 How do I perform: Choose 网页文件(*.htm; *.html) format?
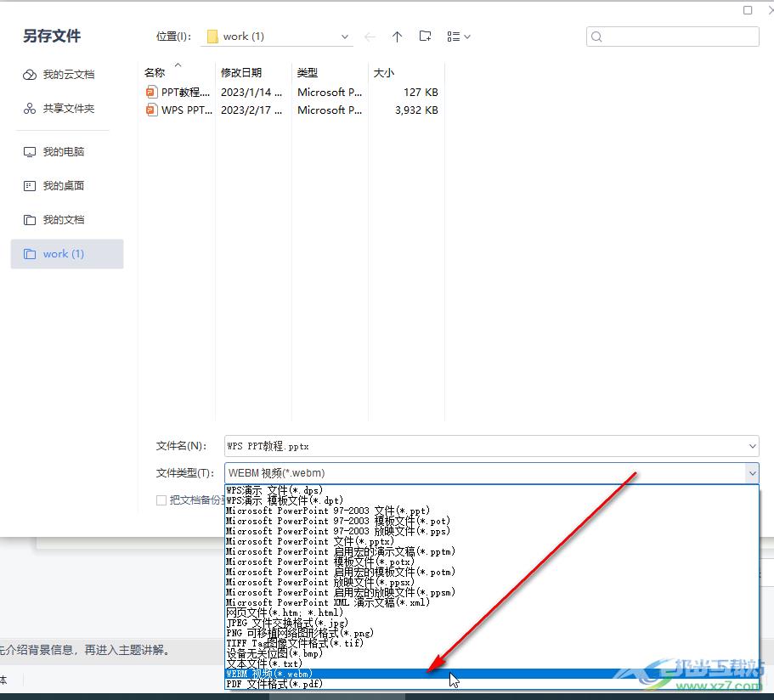pos(492,612)
